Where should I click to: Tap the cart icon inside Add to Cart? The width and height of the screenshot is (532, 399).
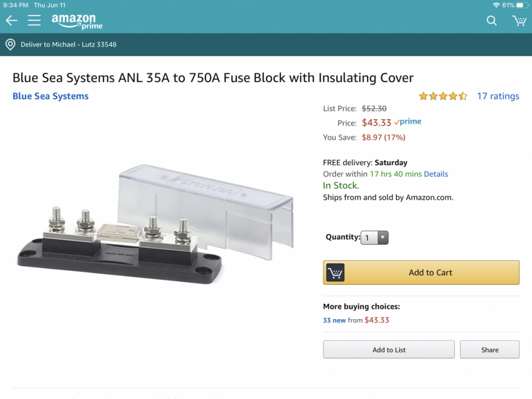(x=335, y=273)
